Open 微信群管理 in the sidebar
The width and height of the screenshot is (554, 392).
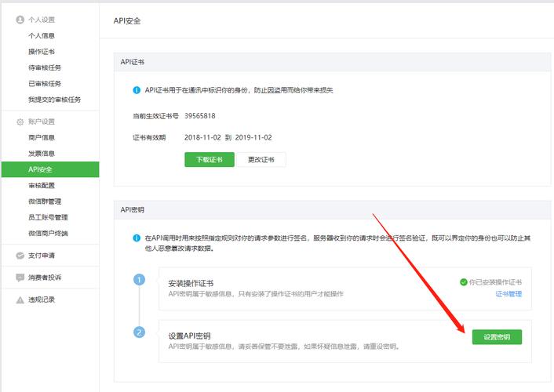45,201
